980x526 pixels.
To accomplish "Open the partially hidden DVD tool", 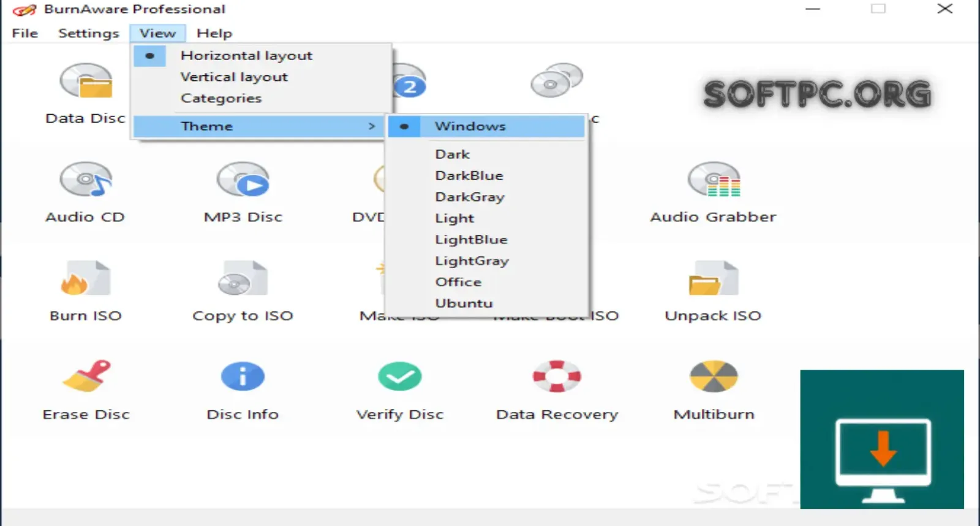I will point(369,192).
